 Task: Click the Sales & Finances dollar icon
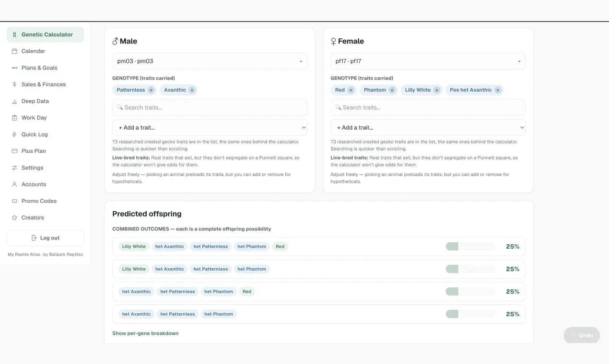pyautogui.click(x=14, y=84)
